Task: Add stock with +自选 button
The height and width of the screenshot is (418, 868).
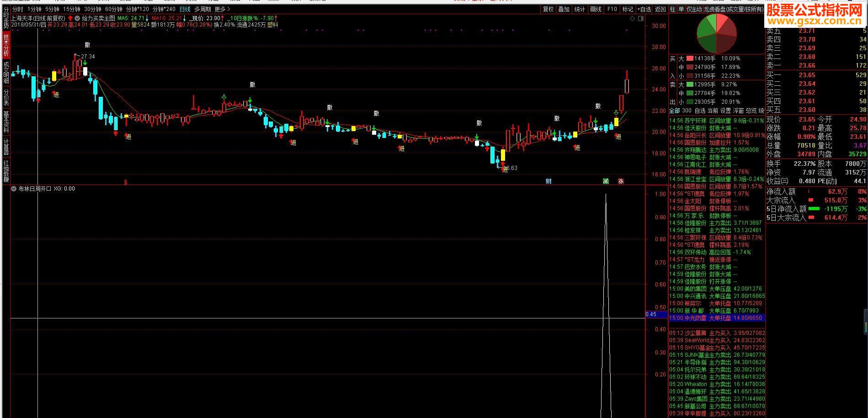Action: click(644, 9)
